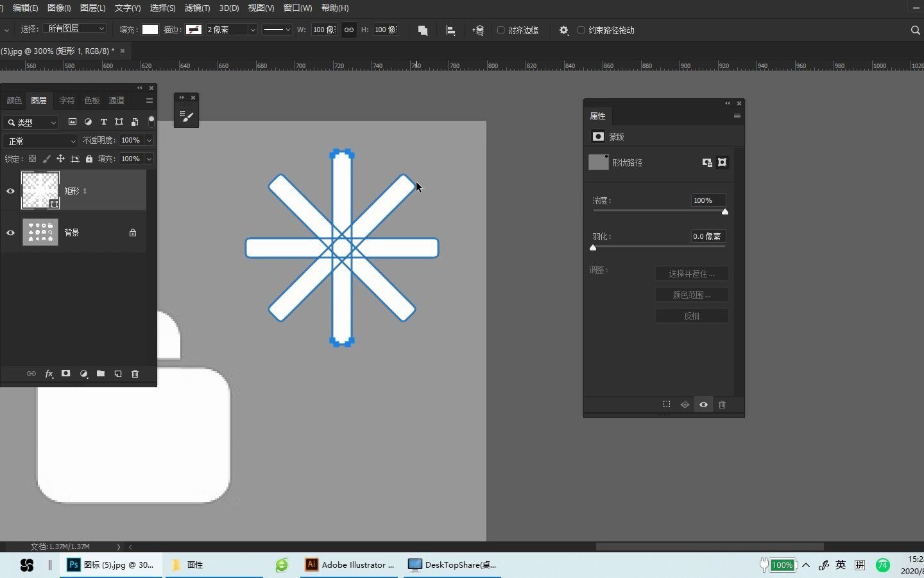This screenshot has width=924, height=578.
Task: Lock all attributes with padlock icon
Action: 89,159
